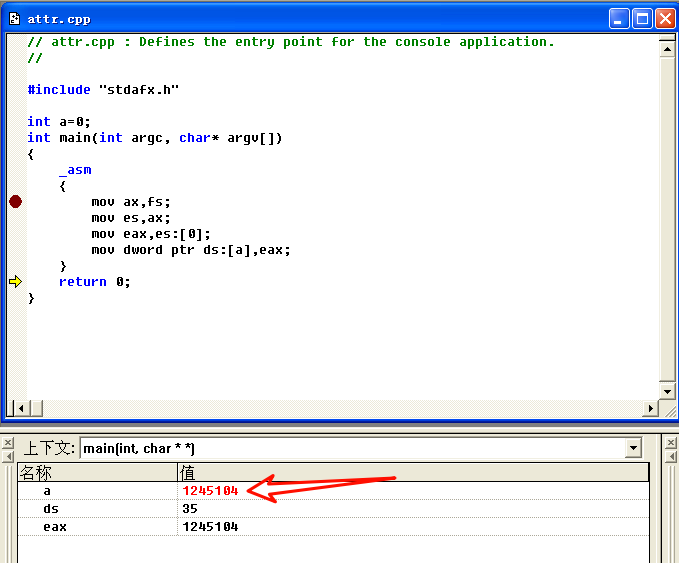679x563 pixels.
Task: Click the red breakpoint marker in the margin
Action: pyautogui.click(x=15, y=202)
